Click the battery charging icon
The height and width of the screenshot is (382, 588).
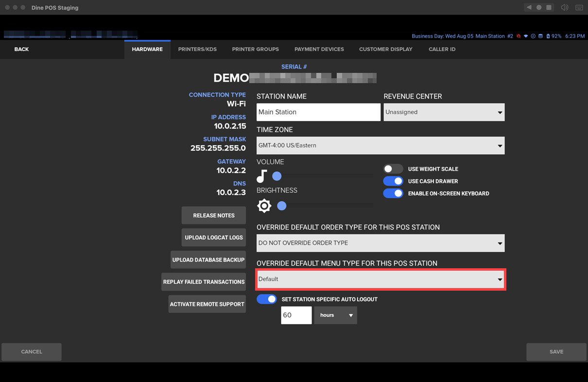point(548,36)
